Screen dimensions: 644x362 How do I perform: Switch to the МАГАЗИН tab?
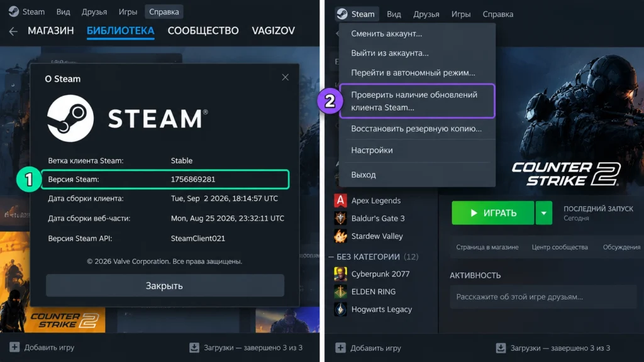point(51,31)
